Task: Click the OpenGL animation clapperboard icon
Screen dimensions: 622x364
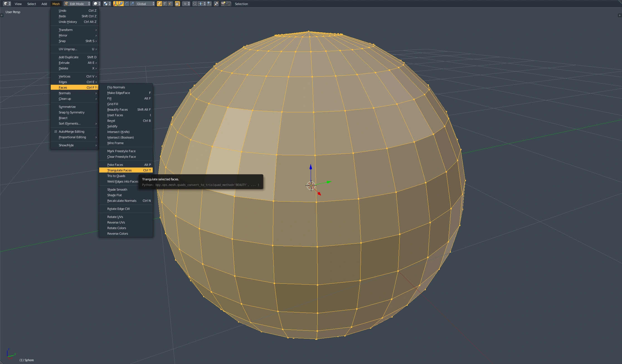Action: [229, 4]
